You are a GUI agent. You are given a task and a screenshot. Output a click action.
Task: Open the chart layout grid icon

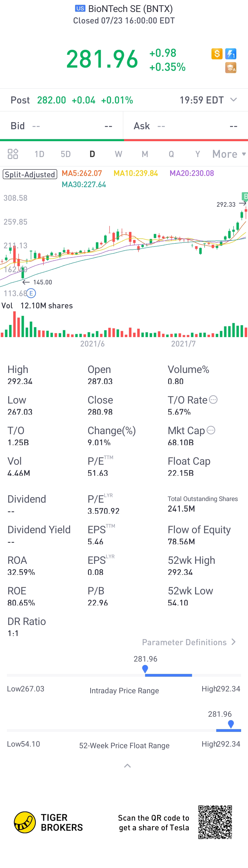(x=13, y=154)
